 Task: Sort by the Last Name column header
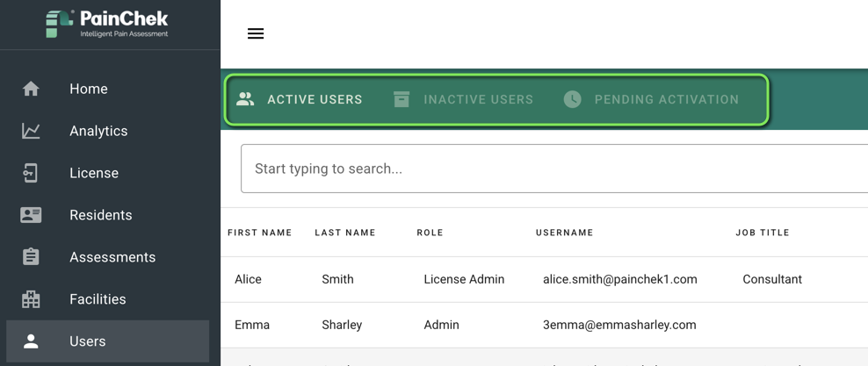point(345,233)
